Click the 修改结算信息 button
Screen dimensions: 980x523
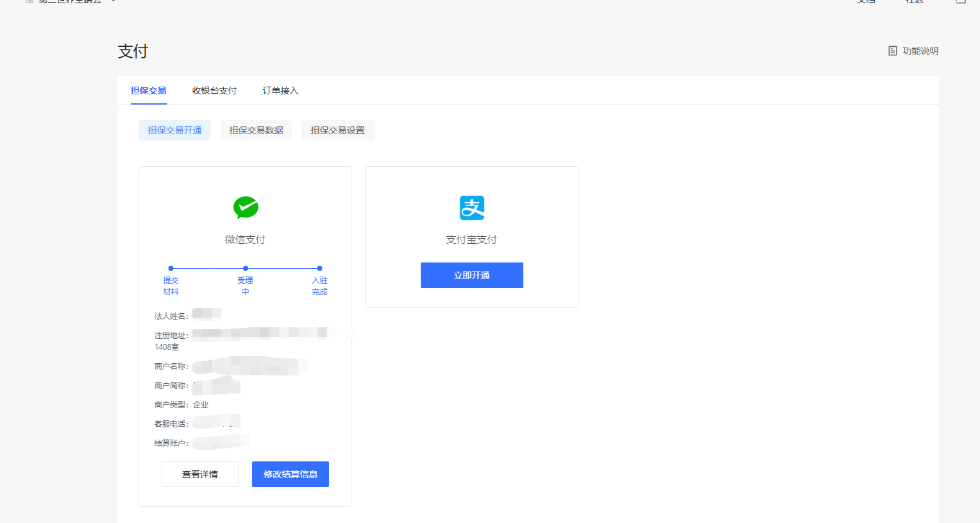coord(291,474)
